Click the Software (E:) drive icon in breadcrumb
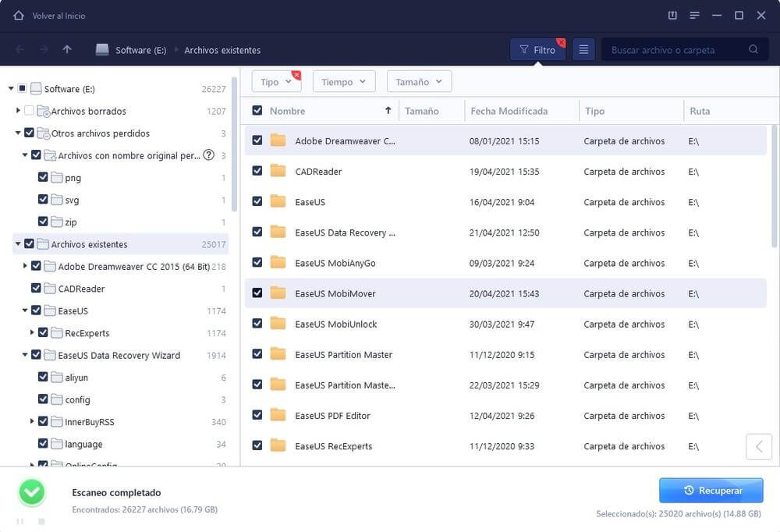Image resolution: width=780 pixels, height=532 pixels. coord(102,50)
